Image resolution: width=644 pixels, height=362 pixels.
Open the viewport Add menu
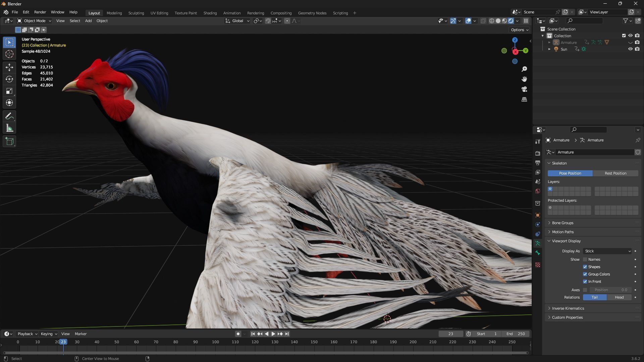tap(88, 21)
